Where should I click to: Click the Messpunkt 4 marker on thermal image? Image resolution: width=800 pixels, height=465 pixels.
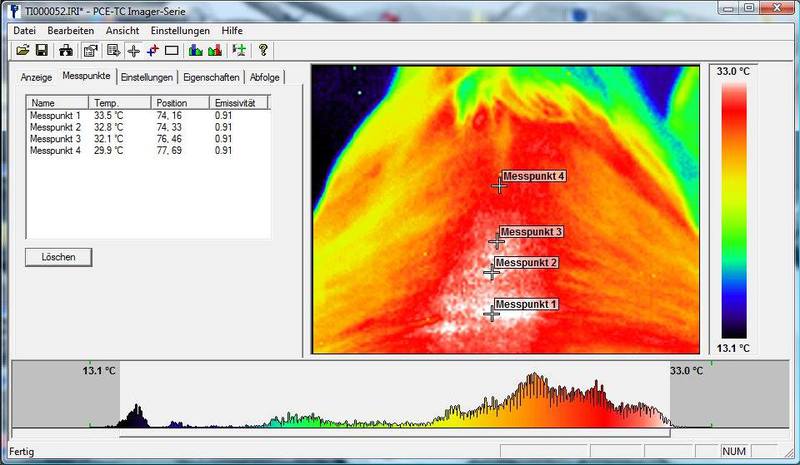(x=499, y=185)
